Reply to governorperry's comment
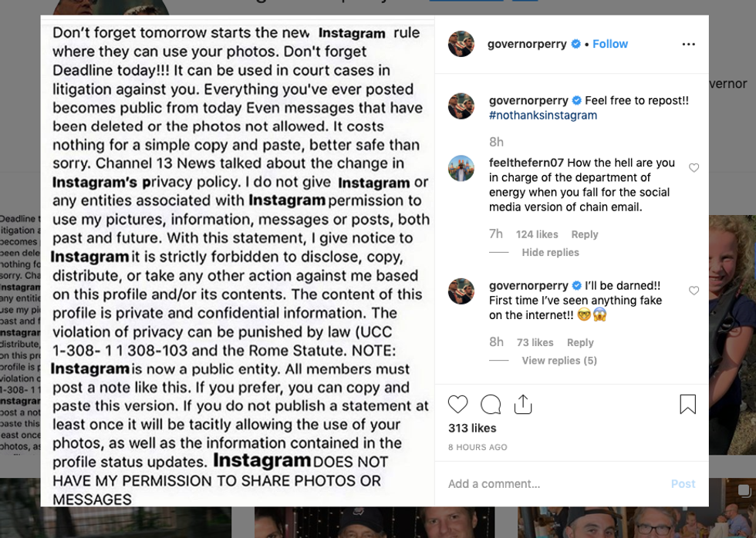This screenshot has height=538, width=756. 580,342
